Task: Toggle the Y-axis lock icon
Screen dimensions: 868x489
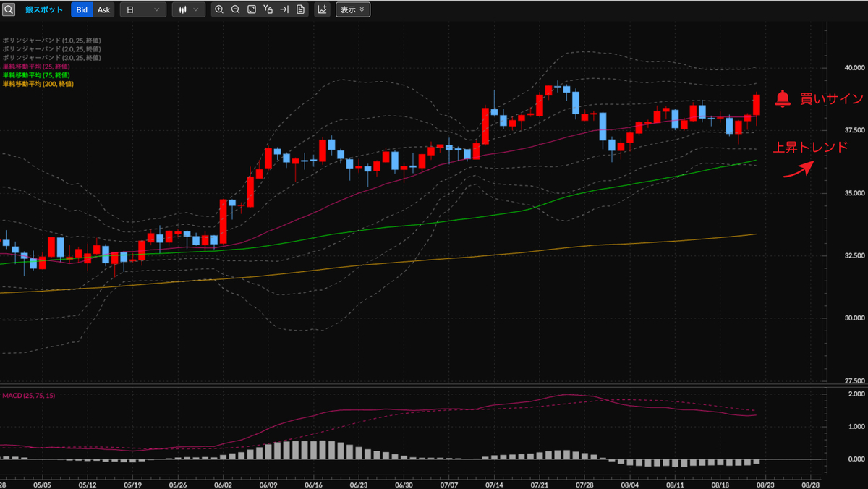Action: pos(268,10)
